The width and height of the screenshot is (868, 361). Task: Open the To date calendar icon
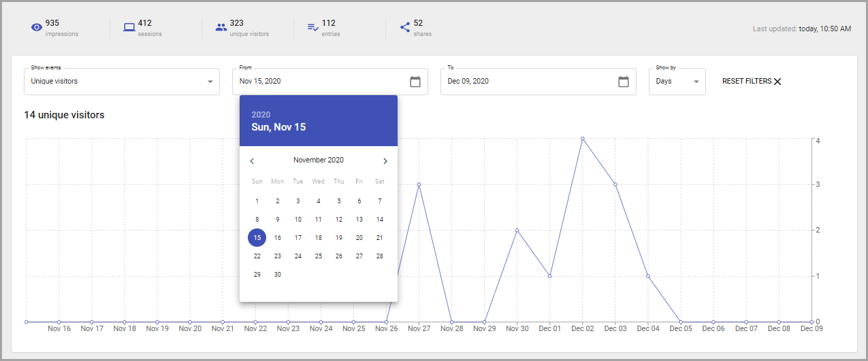[624, 82]
